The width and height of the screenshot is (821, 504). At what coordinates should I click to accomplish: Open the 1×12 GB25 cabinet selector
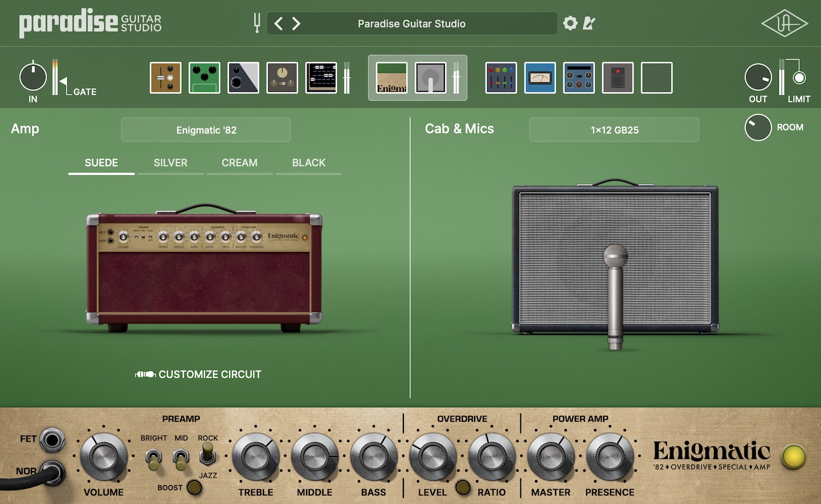click(614, 130)
